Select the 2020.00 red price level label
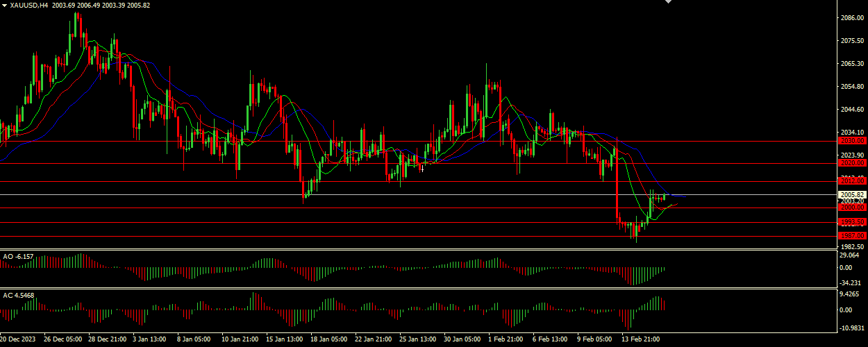The height and width of the screenshot is (347, 868). 851,163
